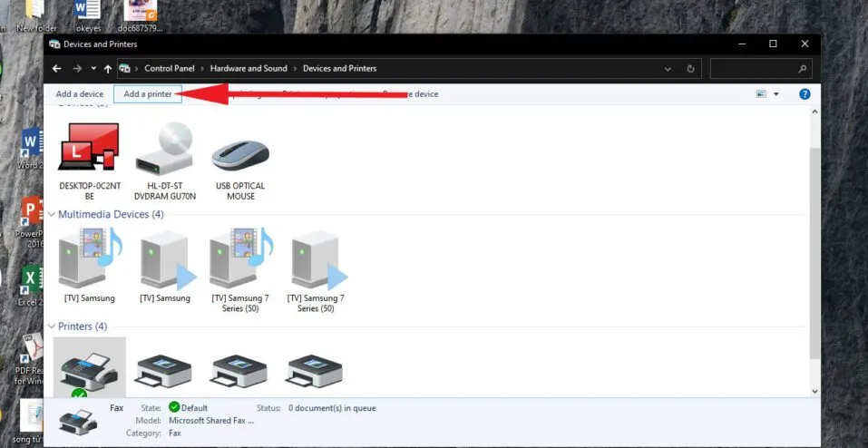868x448 pixels.
Task: Collapse the Multimedia Devices group
Action: point(52,215)
